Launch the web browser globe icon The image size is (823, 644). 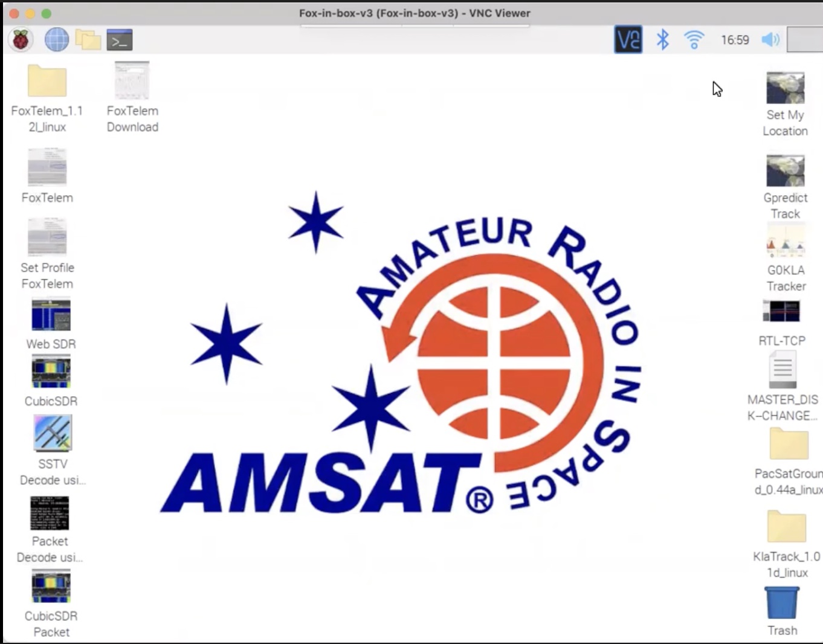point(56,40)
